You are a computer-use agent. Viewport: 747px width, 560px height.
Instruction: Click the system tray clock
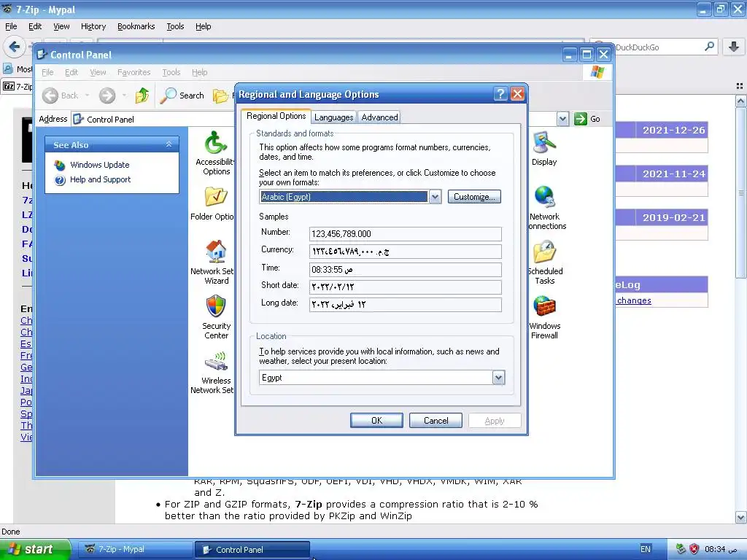pos(721,549)
